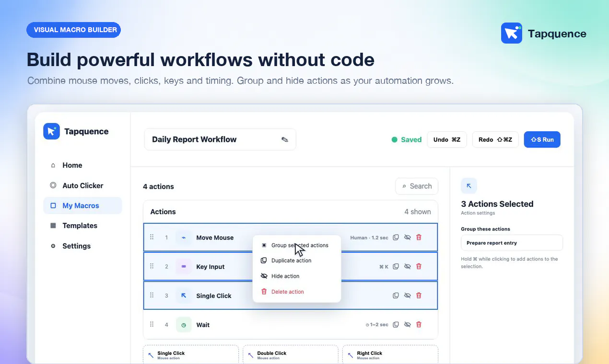Select the Key Input action name

[x=211, y=267]
